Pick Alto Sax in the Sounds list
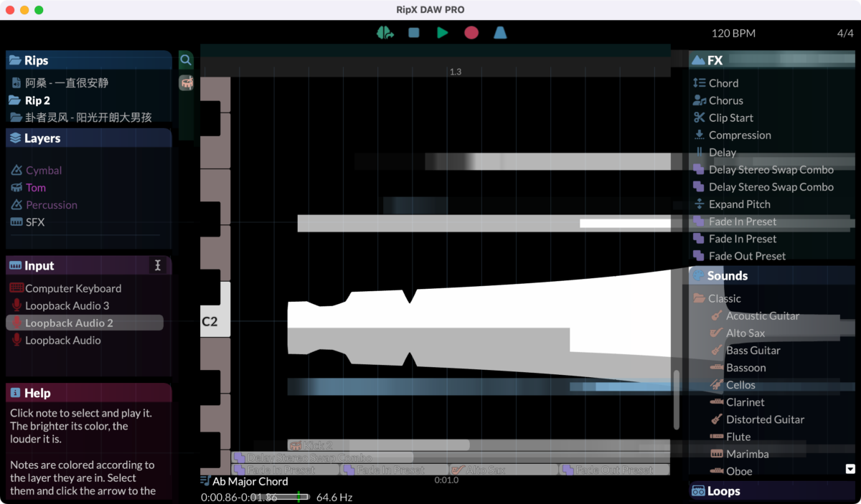Viewport: 861px width, 504px height. click(x=745, y=333)
